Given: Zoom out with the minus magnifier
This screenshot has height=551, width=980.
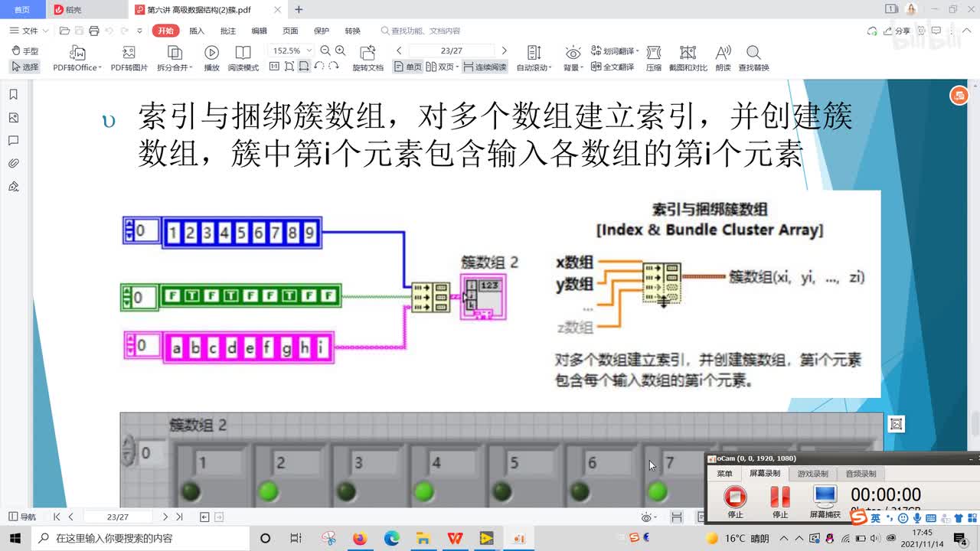Looking at the screenshot, I should coord(325,51).
